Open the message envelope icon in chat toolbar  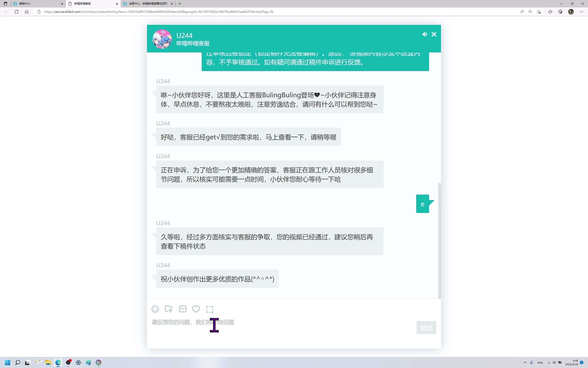[x=183, y=309]
